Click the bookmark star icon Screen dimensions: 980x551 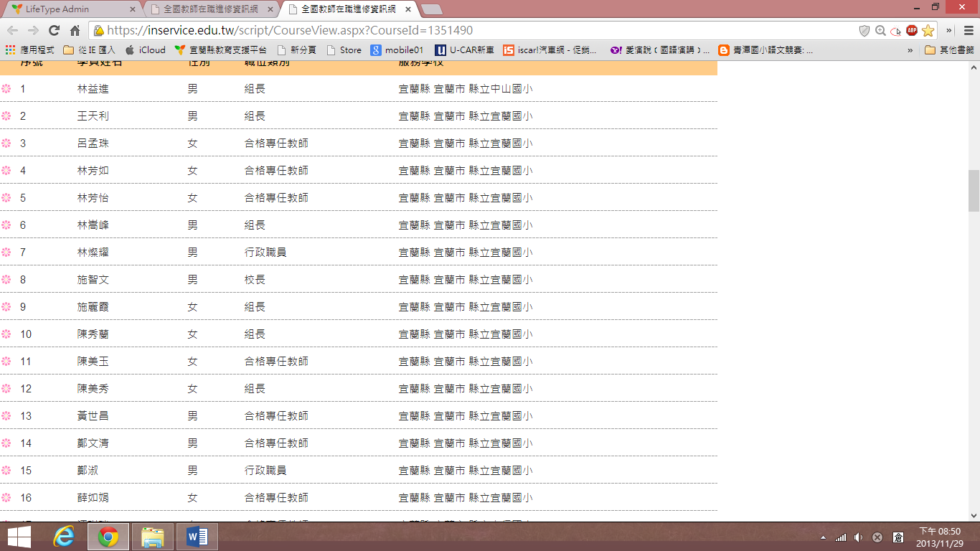pyautogui.click(x=928, y=30)
